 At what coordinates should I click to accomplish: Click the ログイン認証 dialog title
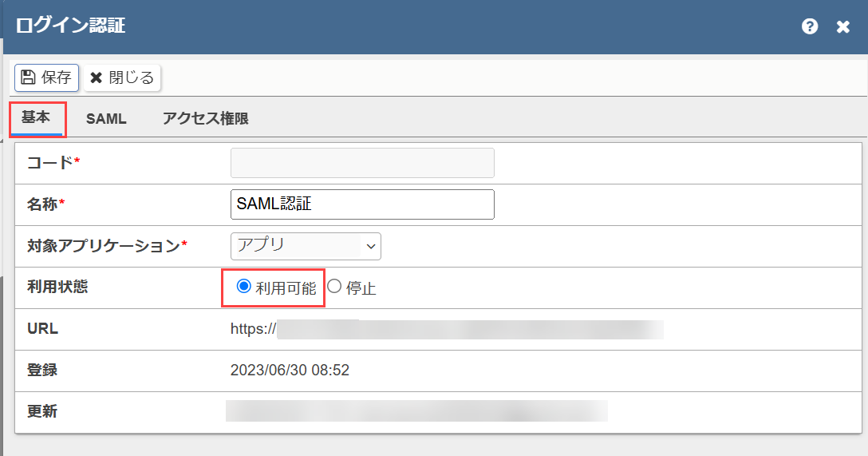[70, 26]
